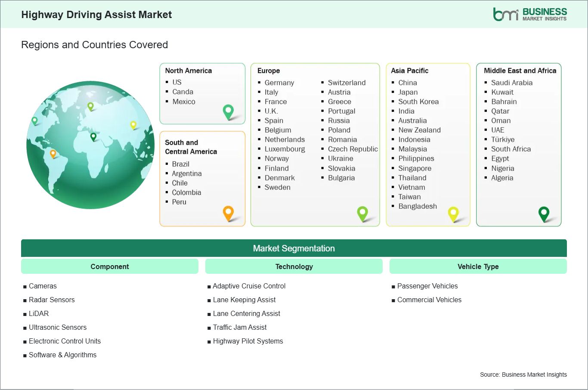Click the 'Europe' heading
The height and width of the screenshot is (390, 588).
click(269, 71)
